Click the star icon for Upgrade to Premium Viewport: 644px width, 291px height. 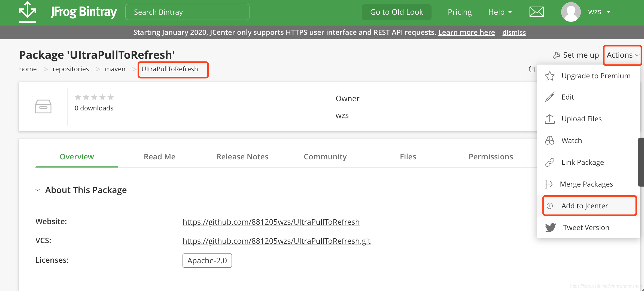coord(550,76)
